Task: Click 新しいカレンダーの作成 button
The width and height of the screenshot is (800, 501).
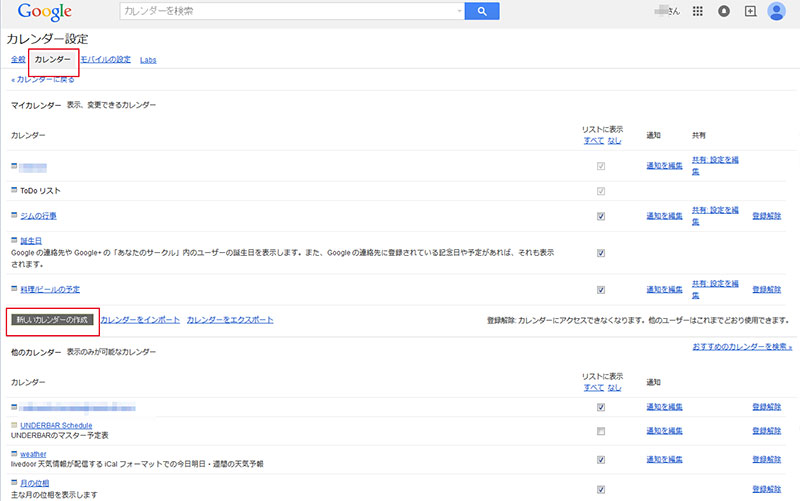Action: pyautogui.click(x=52, y=320)
